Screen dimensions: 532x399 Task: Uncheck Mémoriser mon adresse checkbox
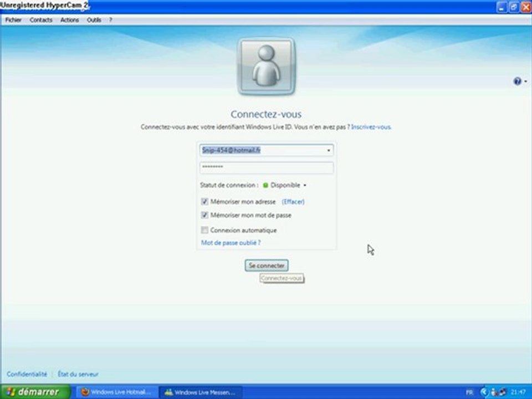tap(204, 202)
